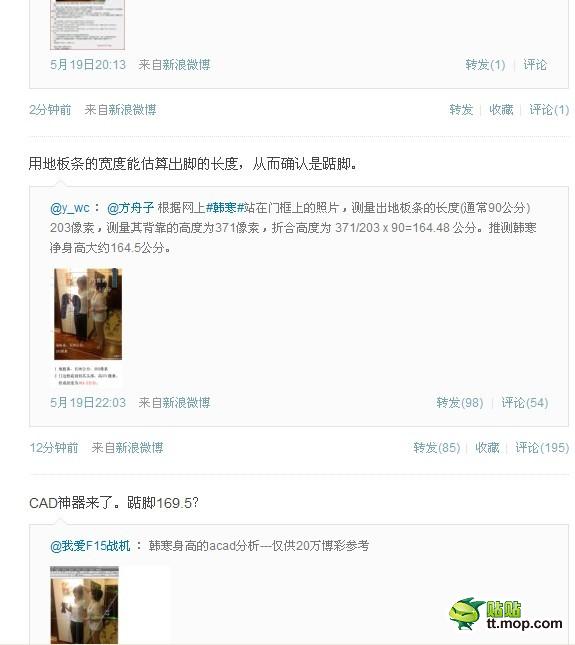Open the @方舟子 mention link
The width and height of the screenshot is (575, 645).
tap(130, 208)
